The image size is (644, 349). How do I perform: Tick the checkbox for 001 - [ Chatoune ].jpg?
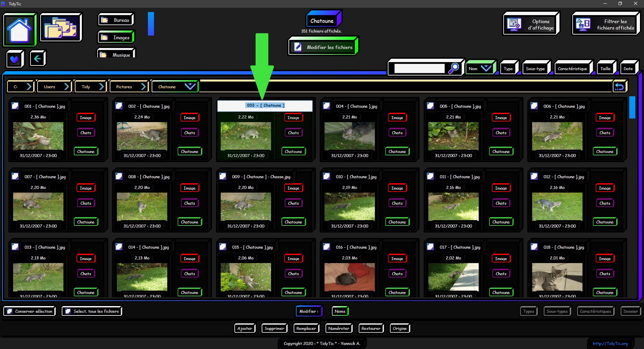15,106
